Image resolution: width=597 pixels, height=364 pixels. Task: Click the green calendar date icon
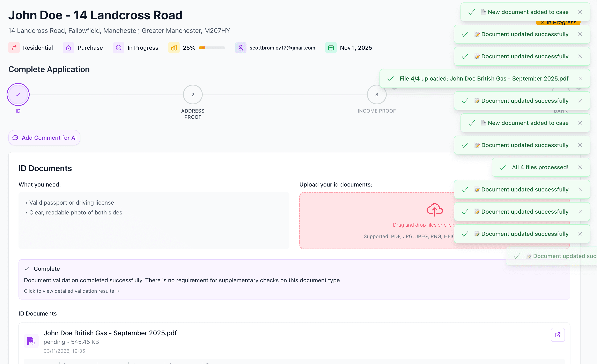click(331, 48)
